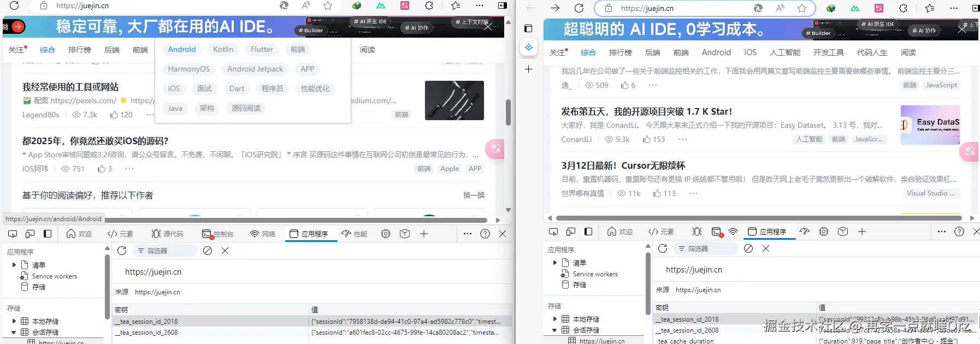The image size is (980, 344).
Task: Open 人工智能 in right page navigation
Action: coord(785,52)
